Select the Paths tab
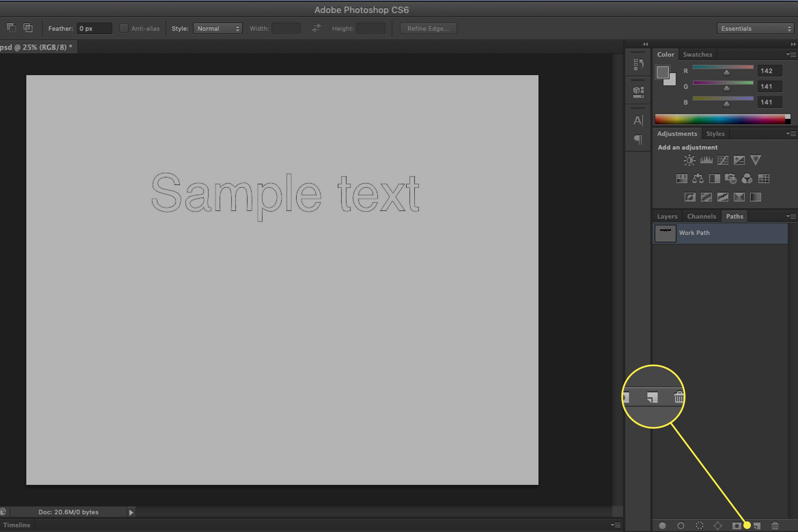798x532 pixels. pos(734,216)
